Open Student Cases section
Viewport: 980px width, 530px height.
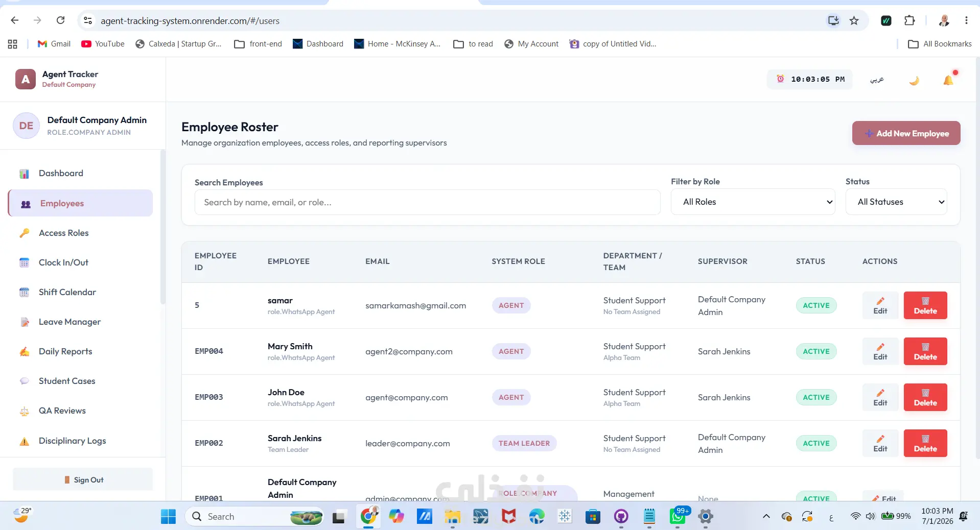click(x=80, y=381)
